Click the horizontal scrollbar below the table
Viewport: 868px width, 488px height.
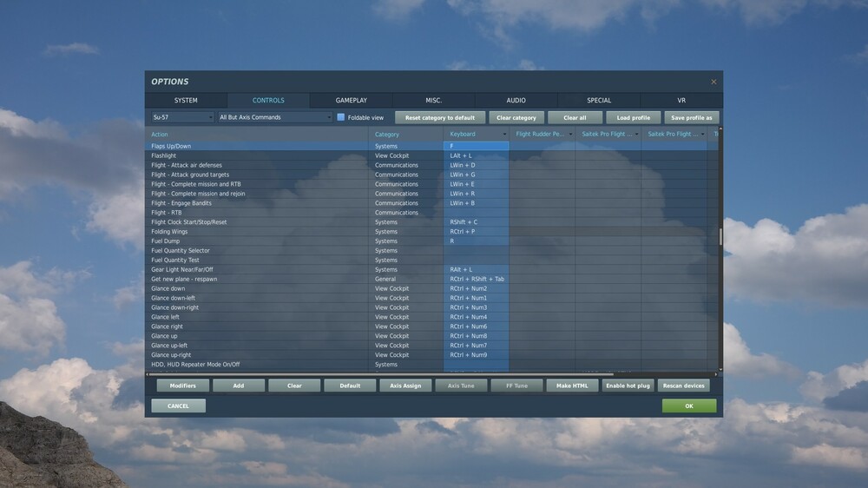(x=382, y=374)
